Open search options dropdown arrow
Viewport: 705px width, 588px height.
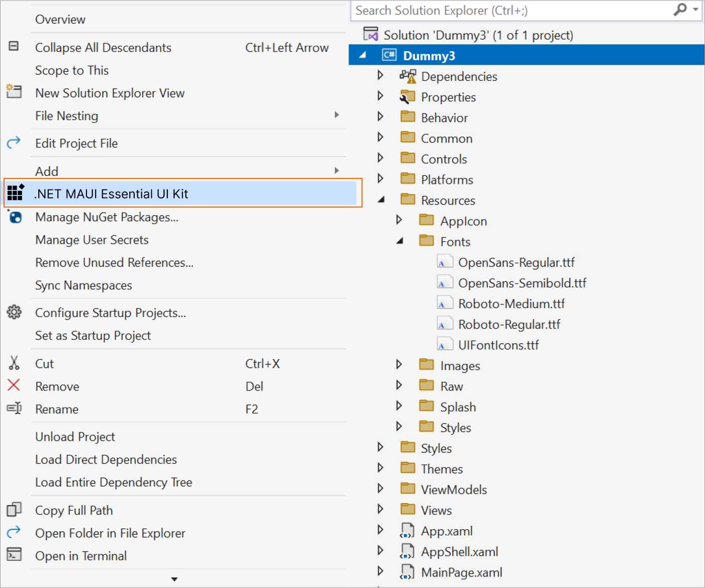[x=695, y=10]
